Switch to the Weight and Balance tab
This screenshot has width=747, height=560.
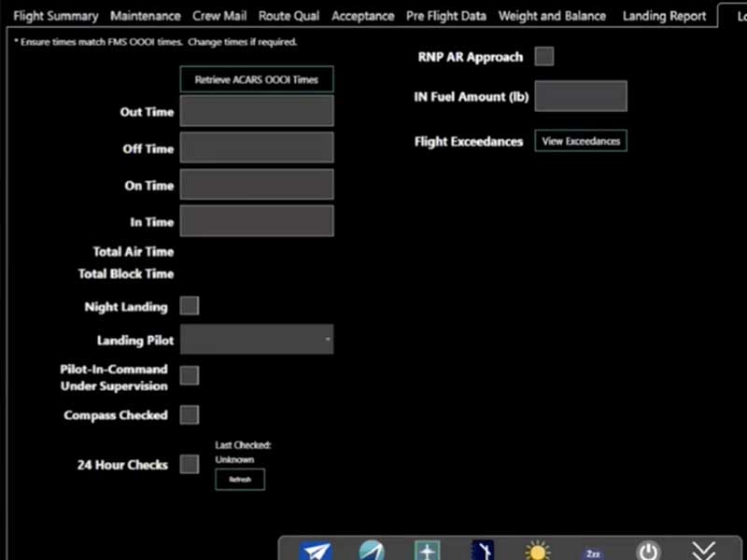coord(552,16)
